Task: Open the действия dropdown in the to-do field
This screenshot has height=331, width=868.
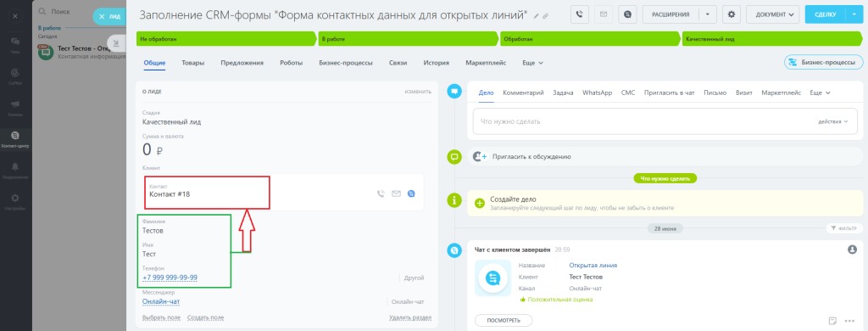Action: (833, 121)
